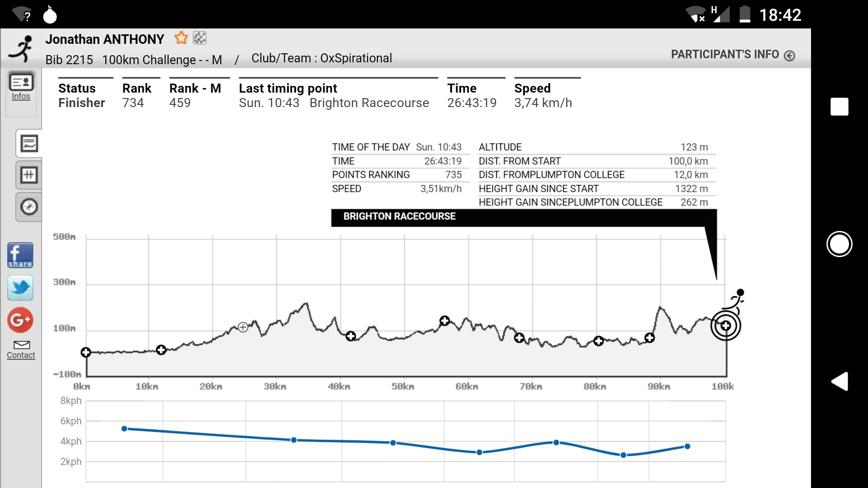Tap the Speed value 3,74 km/h
The width and height of the screenshot is (868, 488).
pos(543,103)
